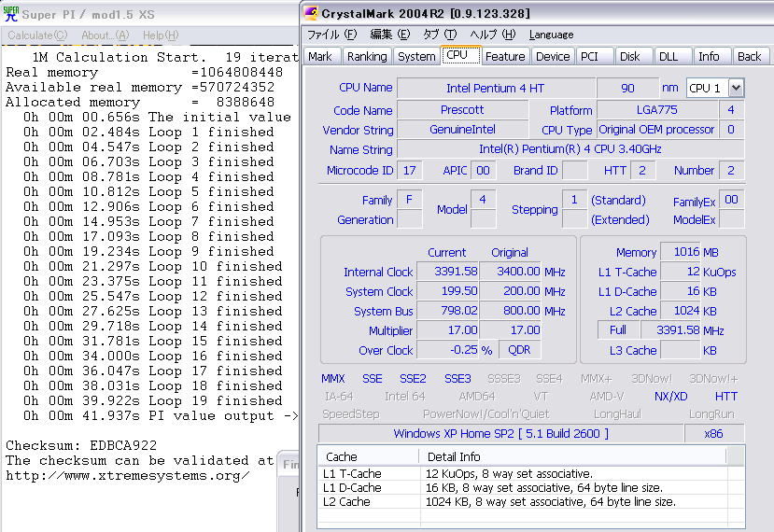774x532 pixels.
Task: Click the Name String field
Action: click(x=570, y=149)
